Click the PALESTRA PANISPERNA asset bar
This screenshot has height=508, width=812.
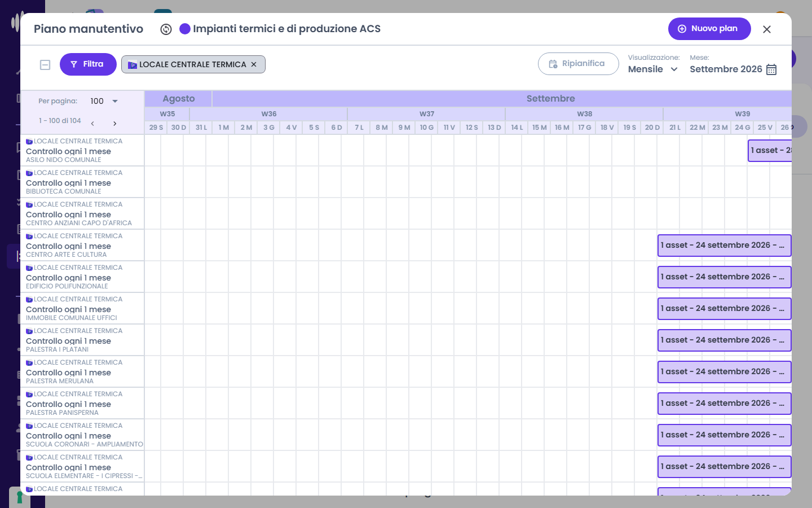tap(725, 404)
